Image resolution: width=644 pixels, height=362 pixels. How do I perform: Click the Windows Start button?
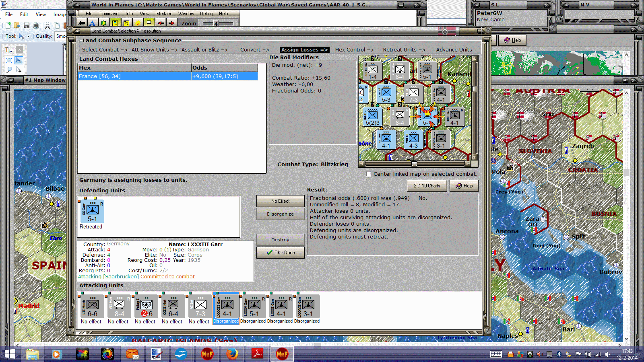10,354
